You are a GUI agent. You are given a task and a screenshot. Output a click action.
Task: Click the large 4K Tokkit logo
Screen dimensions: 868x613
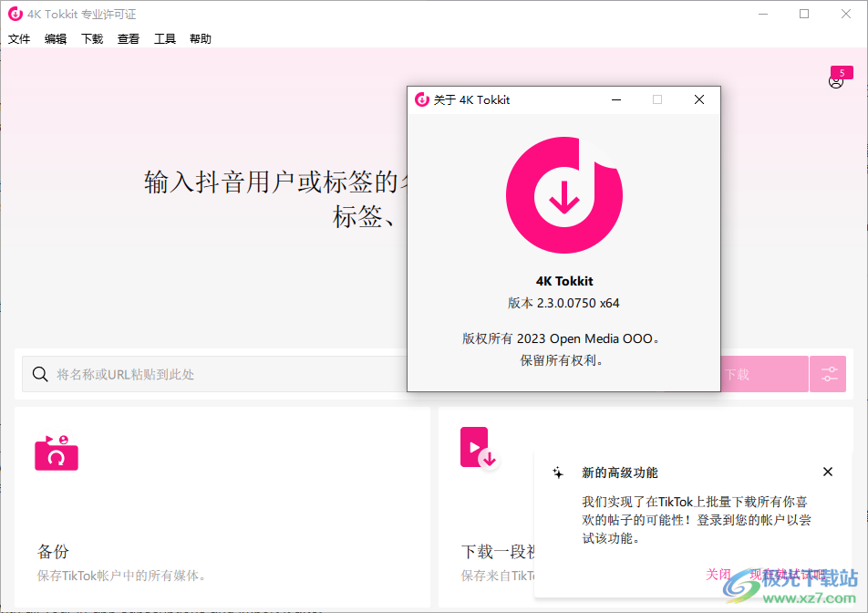[564, 195]
